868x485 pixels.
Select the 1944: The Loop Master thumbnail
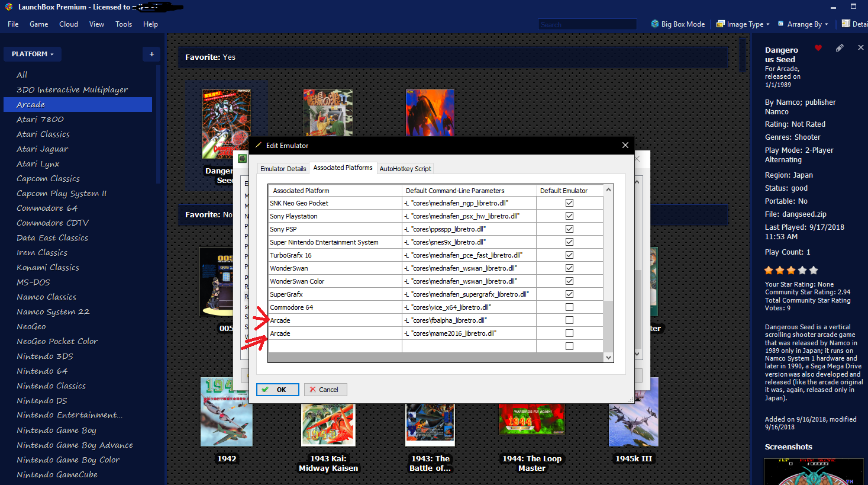(x=532, y=419)
